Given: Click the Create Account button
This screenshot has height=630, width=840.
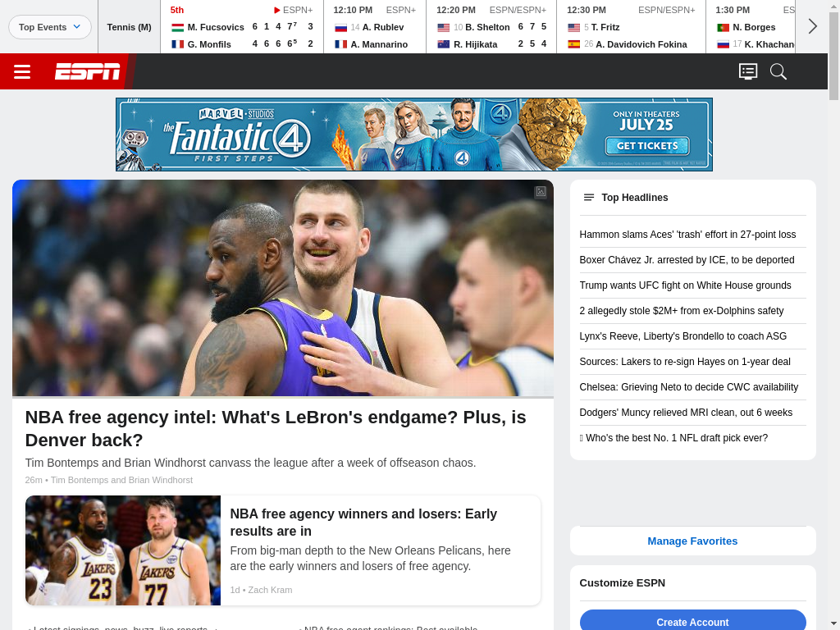Looking at the screenshot, I should (692, 622).
